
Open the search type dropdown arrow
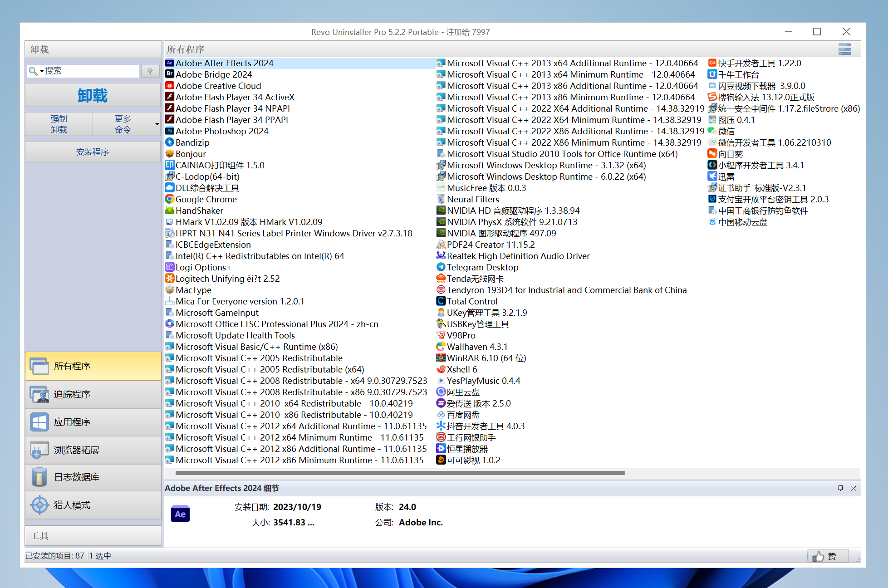click(42, 71)
